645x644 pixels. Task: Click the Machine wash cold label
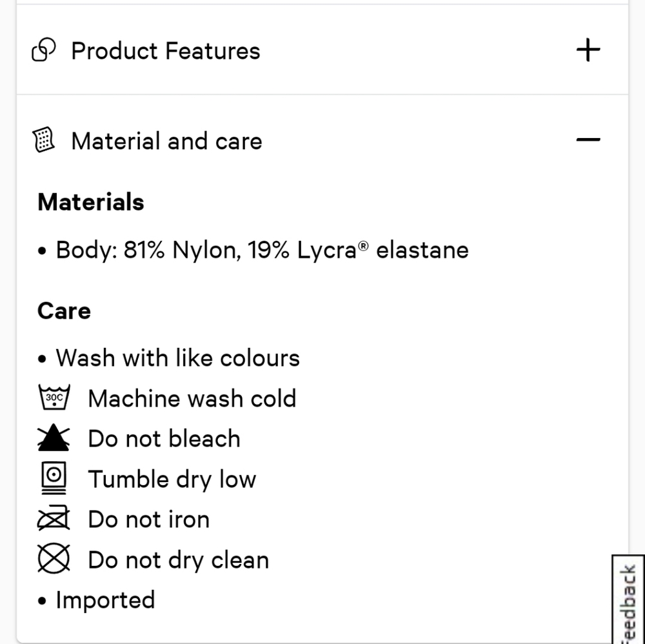192,398
